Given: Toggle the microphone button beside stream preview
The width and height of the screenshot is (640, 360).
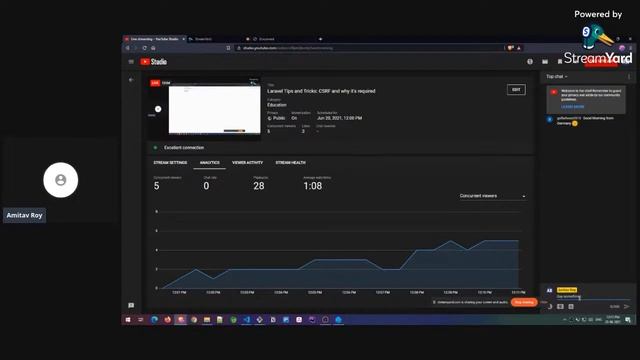Looking at the screenshot, I should point(158,109).
